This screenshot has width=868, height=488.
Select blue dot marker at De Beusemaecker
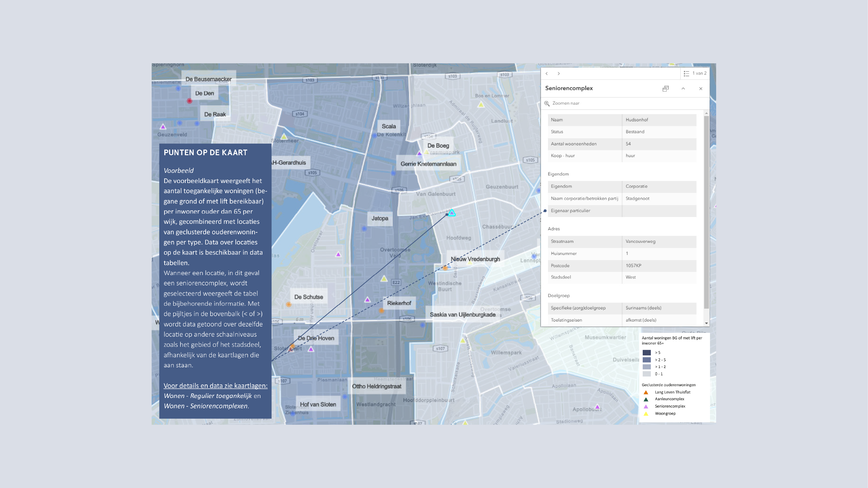click(178, 89)
